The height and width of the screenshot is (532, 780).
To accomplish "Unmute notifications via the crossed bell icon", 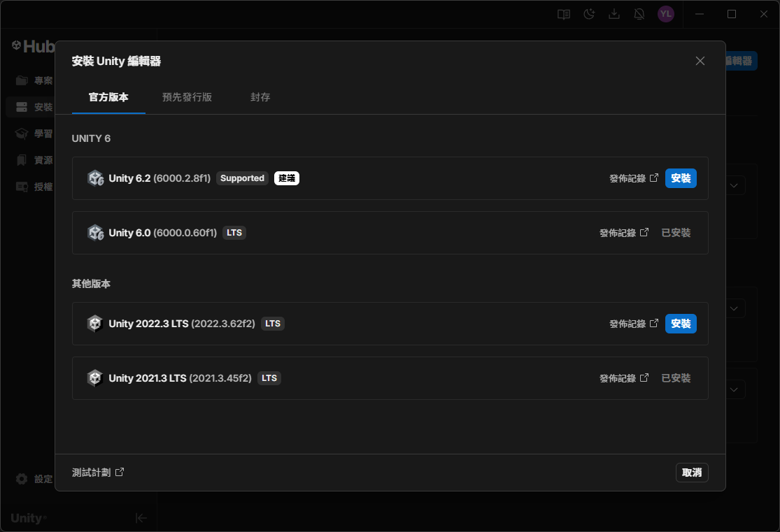I will 639,13.
